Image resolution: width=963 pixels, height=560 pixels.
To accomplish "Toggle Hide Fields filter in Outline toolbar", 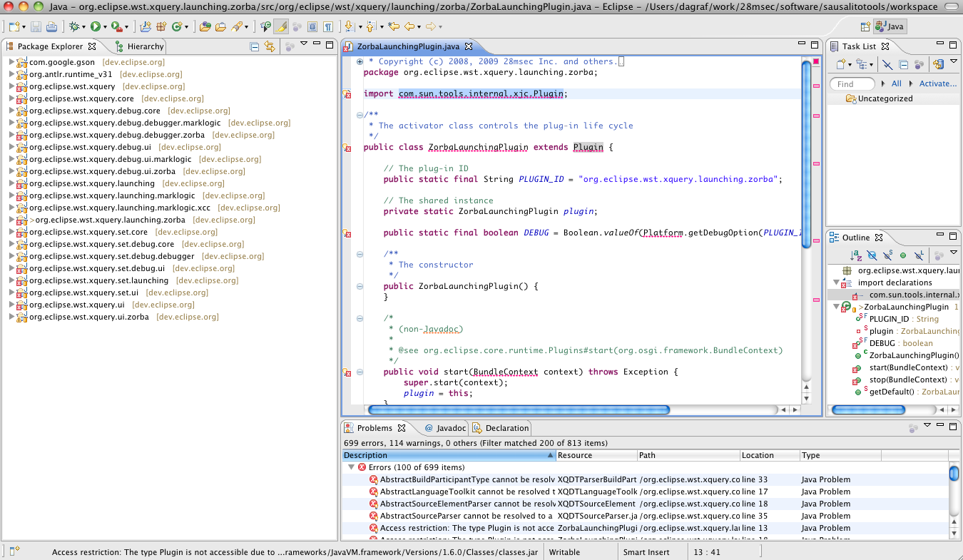I will (872, 255).
